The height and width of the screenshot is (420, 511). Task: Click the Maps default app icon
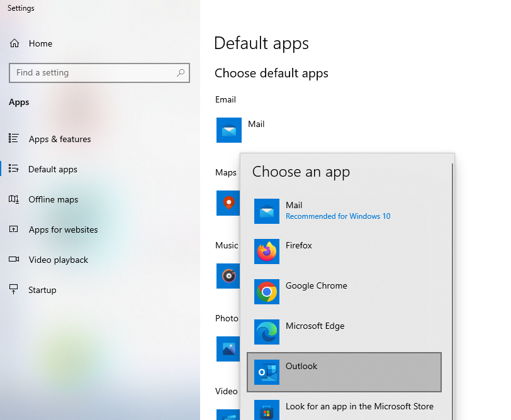228,203
